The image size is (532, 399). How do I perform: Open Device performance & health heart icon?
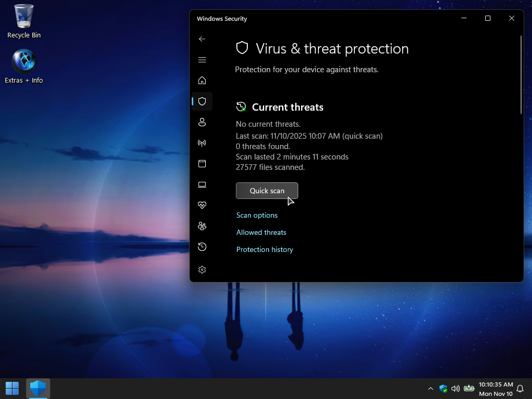point(202,205)
